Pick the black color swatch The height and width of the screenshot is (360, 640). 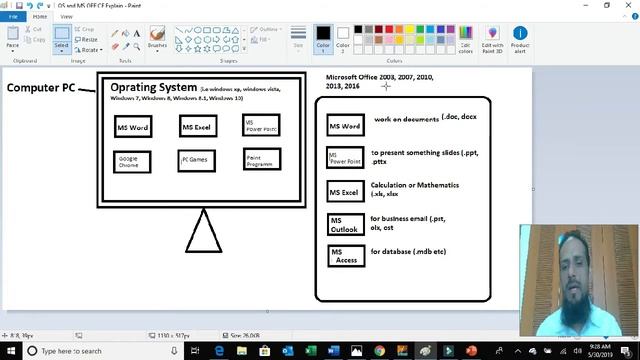[x=358, y=29]
